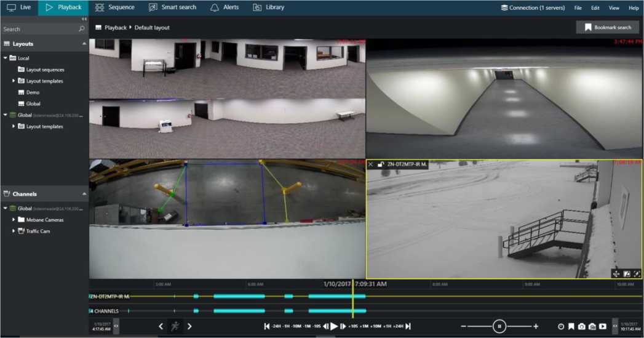Click the motion search running-man icon

point(175,326)
